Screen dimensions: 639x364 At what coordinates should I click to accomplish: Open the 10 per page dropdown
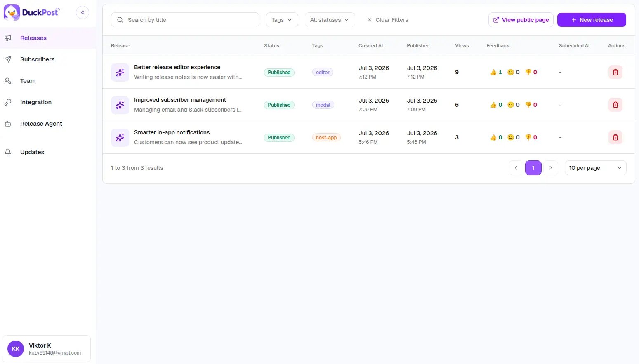point(595,168)
